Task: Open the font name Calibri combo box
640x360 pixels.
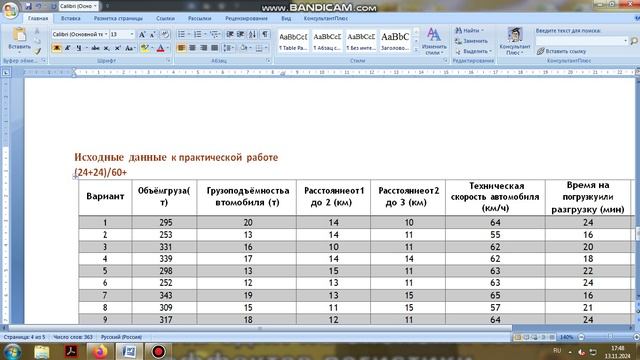Action: 80,35
